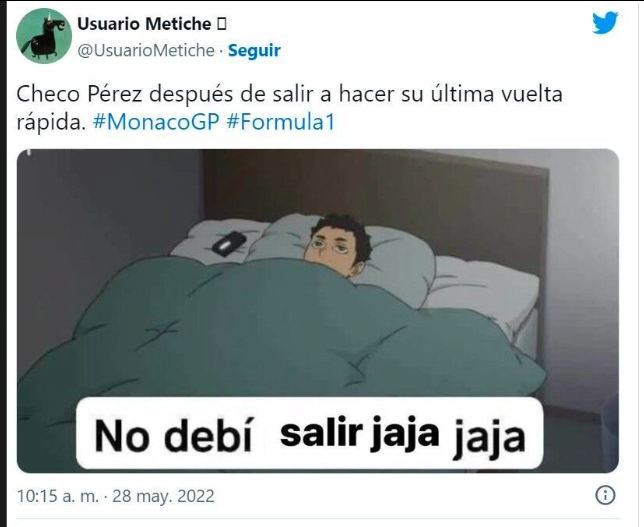Click the Usuario Metiche horse avatar
This screenshot has height=527, width=644.
pyautogui.click(x=44, y=36)
